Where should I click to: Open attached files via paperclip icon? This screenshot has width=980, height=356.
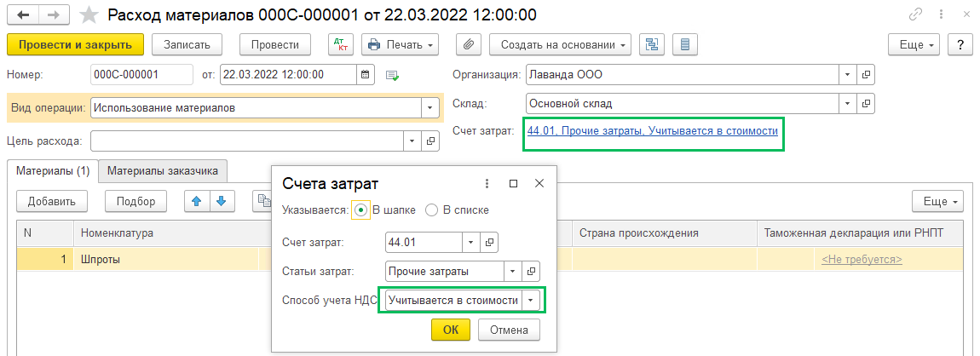[469, 44]
